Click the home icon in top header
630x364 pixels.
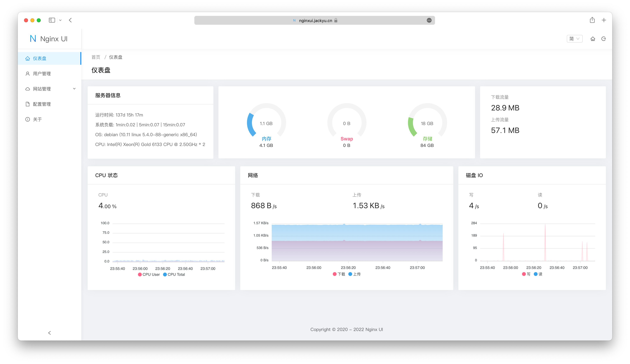[593, 39]
